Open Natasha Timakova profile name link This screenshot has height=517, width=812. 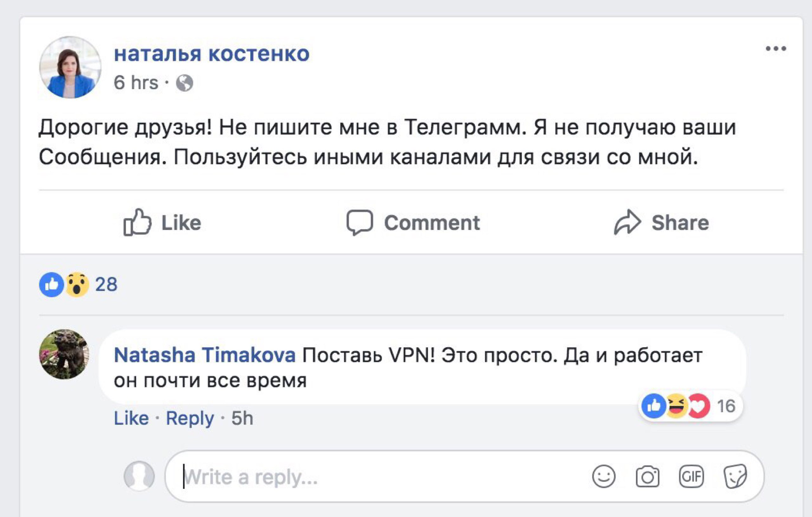(x=205, y=355)
